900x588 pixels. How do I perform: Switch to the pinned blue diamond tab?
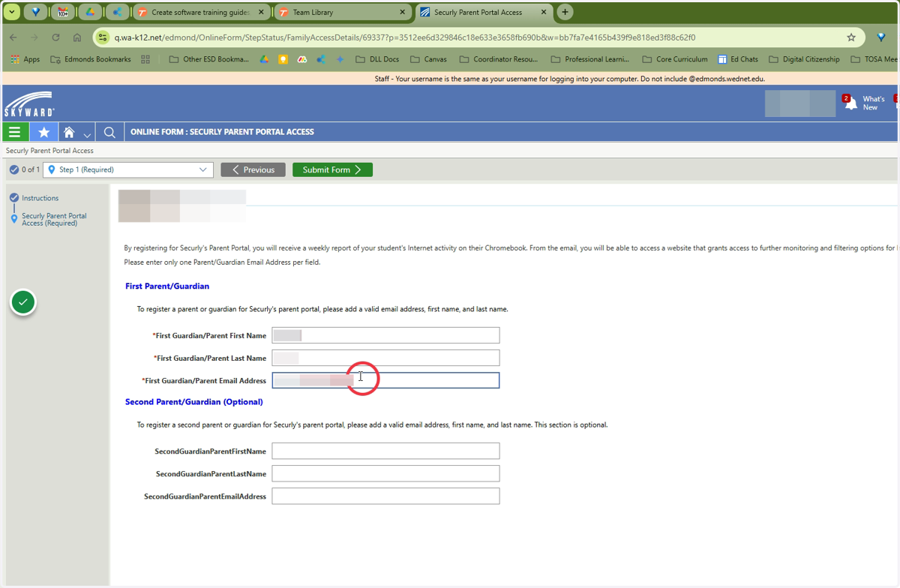[x=37, y=12]
